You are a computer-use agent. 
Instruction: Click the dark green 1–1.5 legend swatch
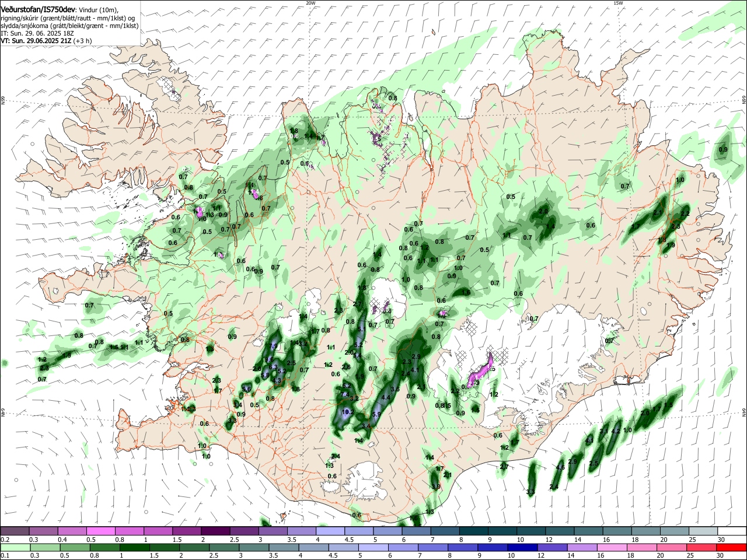point(136,547)
